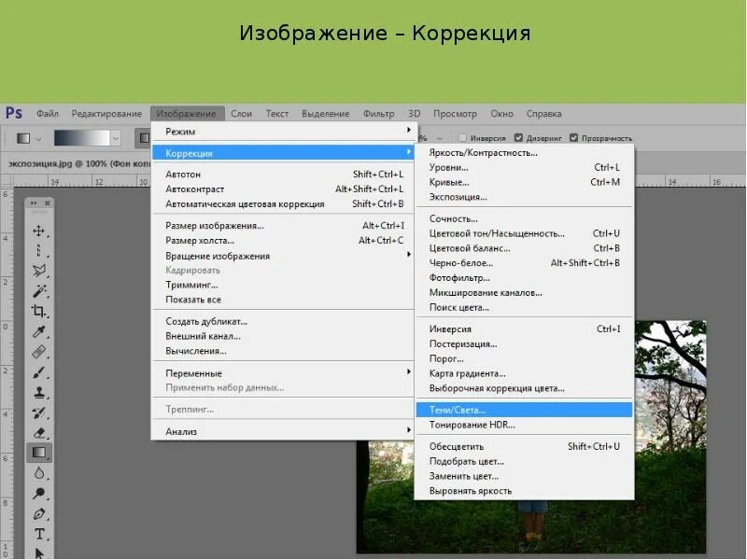Choose Инверсия in Коррекция submenu
Screen dimensions: 747x560
(524, 329)
